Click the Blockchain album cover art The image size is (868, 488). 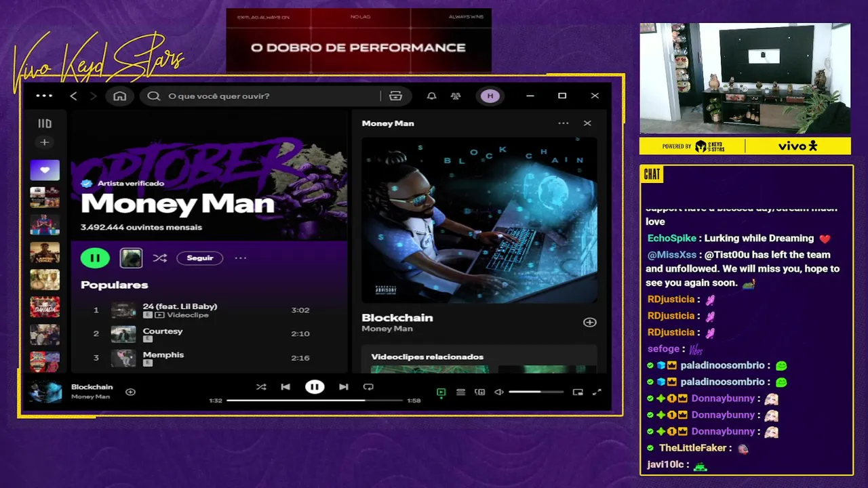479,220
